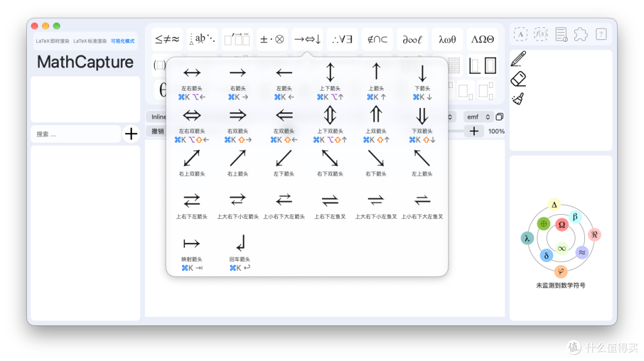Insert the 左下箭头 southwest arrow
Screen dimensions: 644x361
pyautogui.click(x=284, y=158)
